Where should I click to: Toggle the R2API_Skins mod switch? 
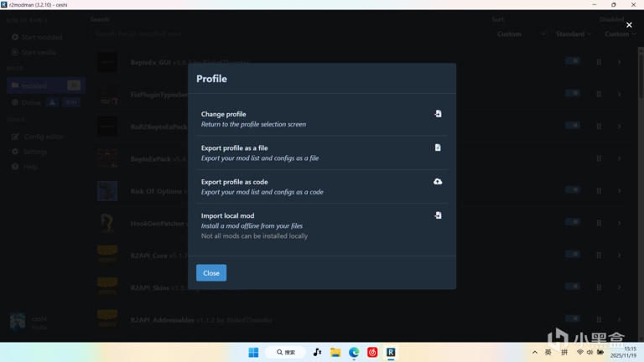click(573, 287)
